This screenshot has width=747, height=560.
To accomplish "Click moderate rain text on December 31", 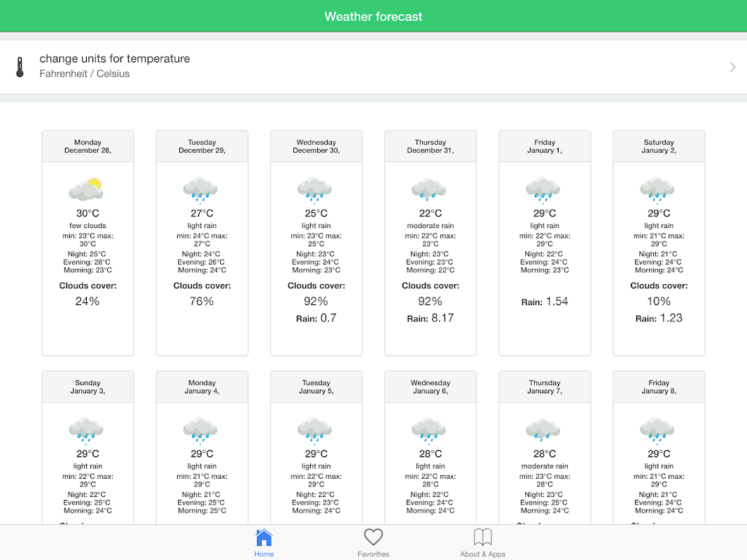I will pyautogui.click(x=431, y=225).
